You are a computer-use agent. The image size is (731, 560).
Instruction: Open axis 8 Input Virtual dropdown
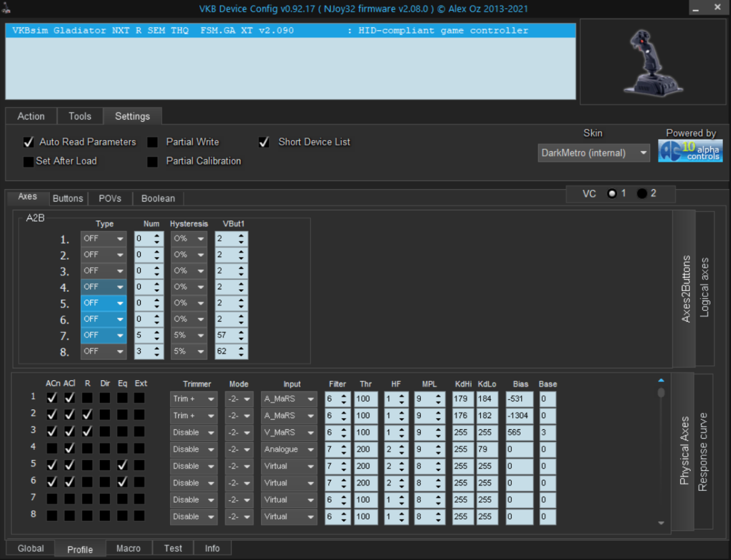click(x=289, y=516)
